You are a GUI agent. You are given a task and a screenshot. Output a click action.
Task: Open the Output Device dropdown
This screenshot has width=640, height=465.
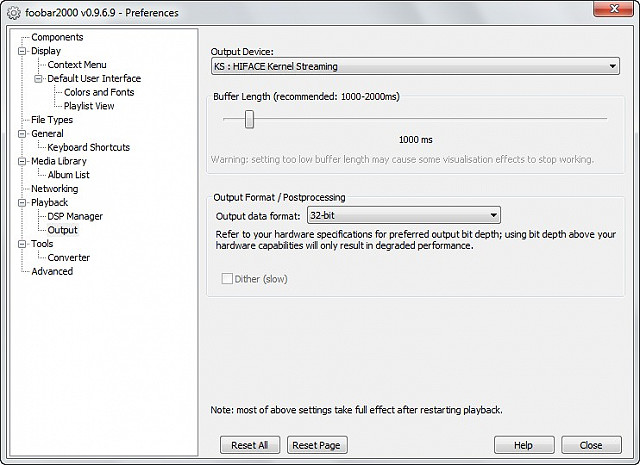point(415,66)
